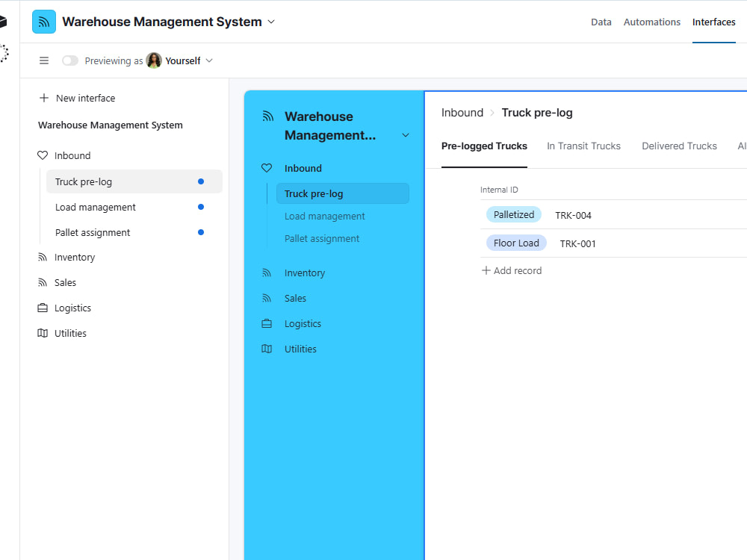Click the Logistics briefcase icon in left sidebar

43,308
